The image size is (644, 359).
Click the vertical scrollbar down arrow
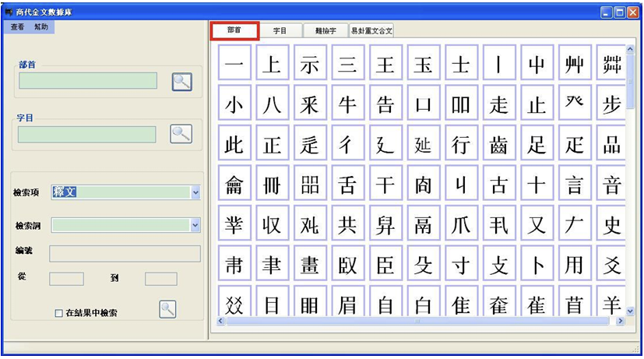[631, 311]
